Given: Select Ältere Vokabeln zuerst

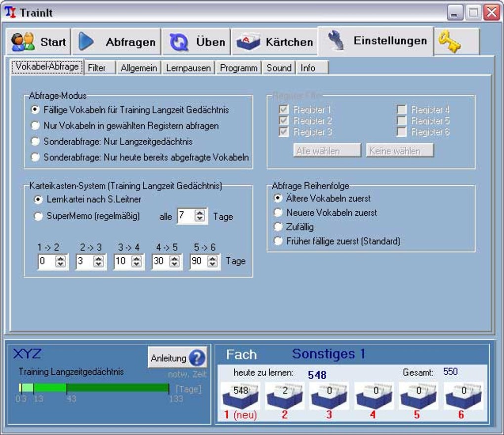Looking at the screenshot, I should (322, 198).
